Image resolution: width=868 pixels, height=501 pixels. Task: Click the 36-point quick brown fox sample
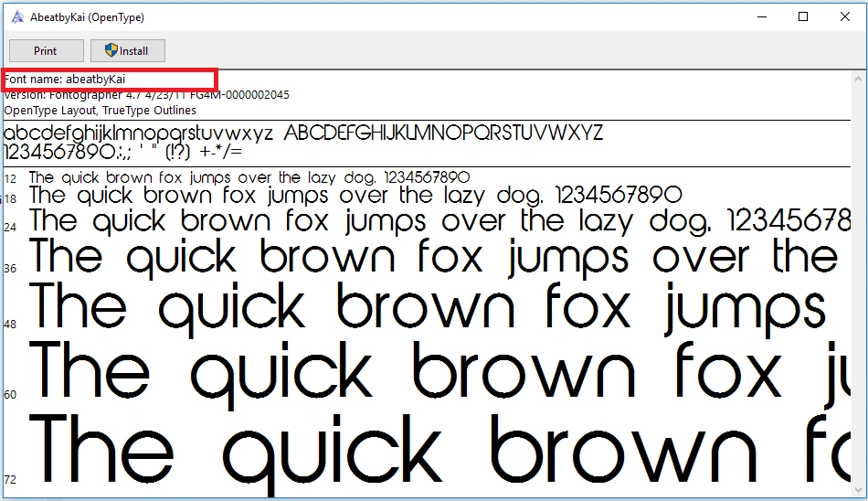435,258
